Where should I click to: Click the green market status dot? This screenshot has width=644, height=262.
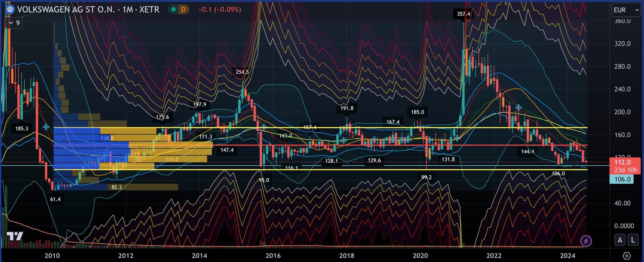[x=173, y=9]
